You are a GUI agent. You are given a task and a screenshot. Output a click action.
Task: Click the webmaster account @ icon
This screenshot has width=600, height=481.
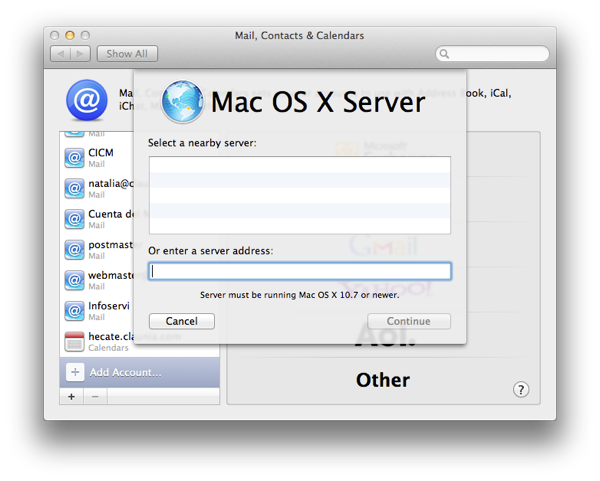click(74, 280)
